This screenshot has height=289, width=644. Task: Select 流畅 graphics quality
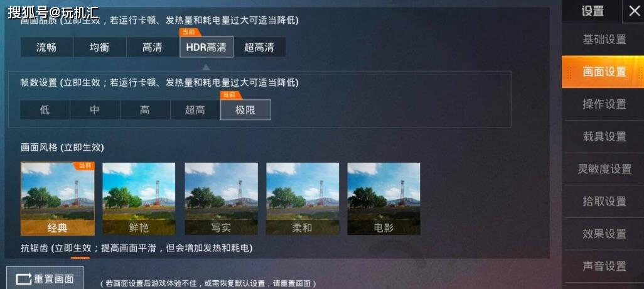[47, 47]
